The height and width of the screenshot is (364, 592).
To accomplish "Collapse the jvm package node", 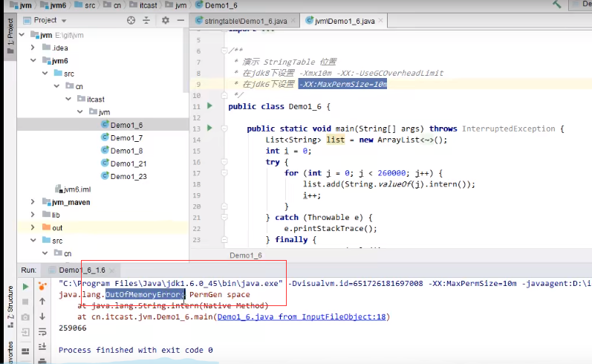I will coord(80,111).
